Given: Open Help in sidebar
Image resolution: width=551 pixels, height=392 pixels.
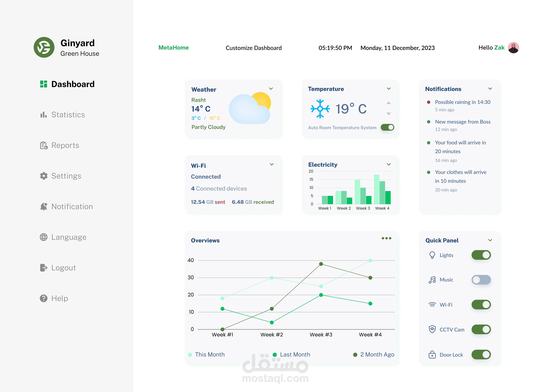Looking at the screenshot, I should coord(54,298).
